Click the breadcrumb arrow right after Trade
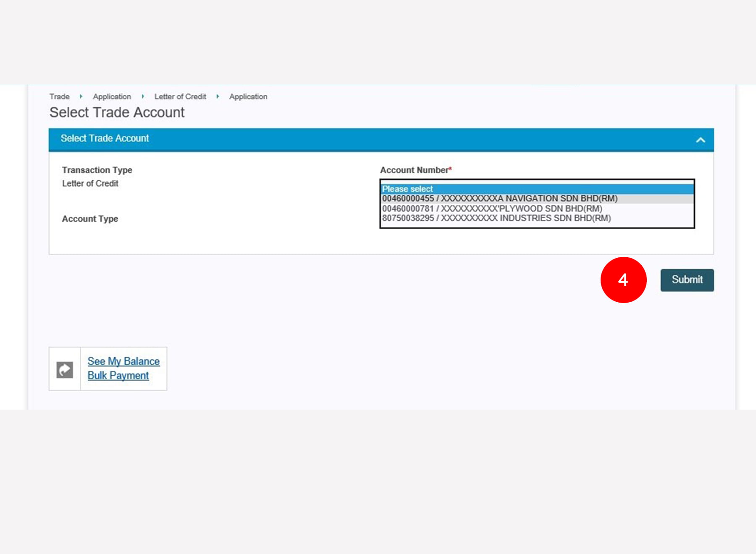The width and height of the screenshot is (756, 554). (81, 97)
